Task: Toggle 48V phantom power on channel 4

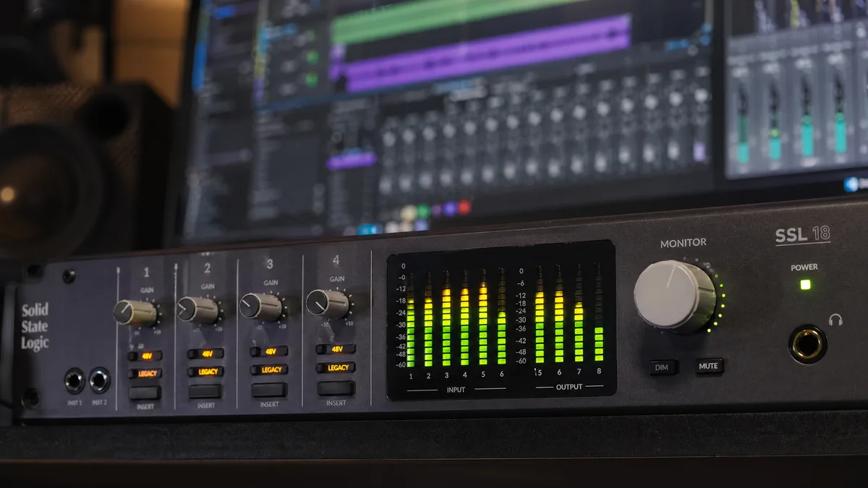Action: [336, 349]
